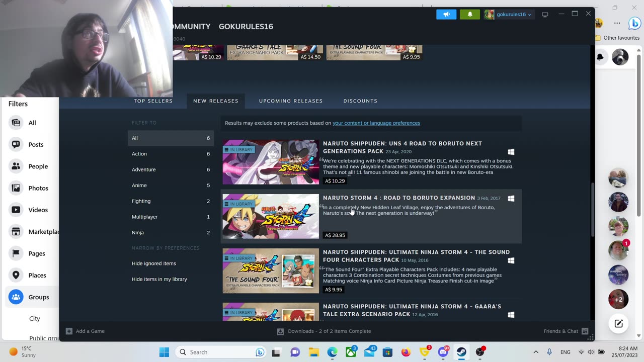Click taskbar Search box

click(x=220, y=352)
